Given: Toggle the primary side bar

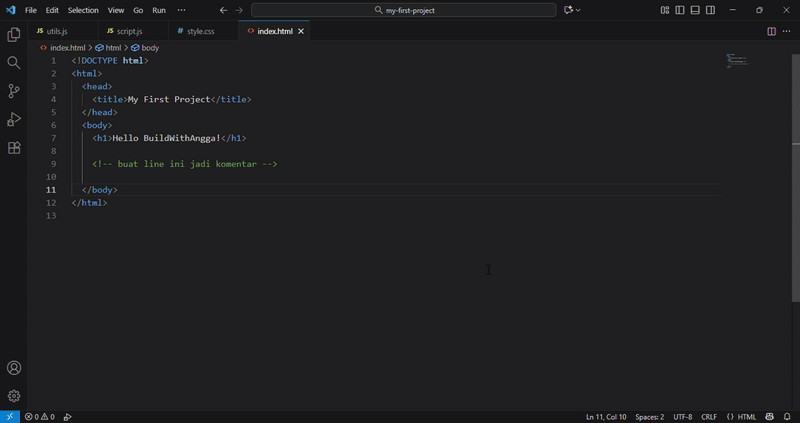Looking at the screenshot, I should coord(680,10).
